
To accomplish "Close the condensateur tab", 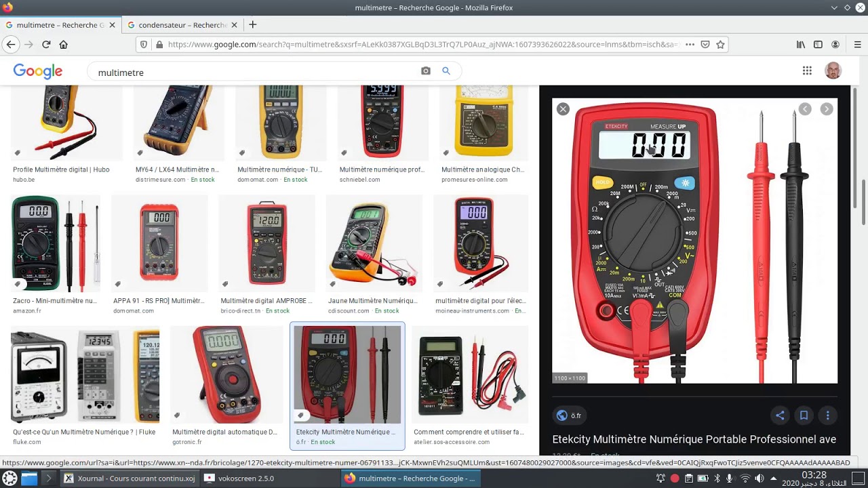I will click(x=234, y=25).
